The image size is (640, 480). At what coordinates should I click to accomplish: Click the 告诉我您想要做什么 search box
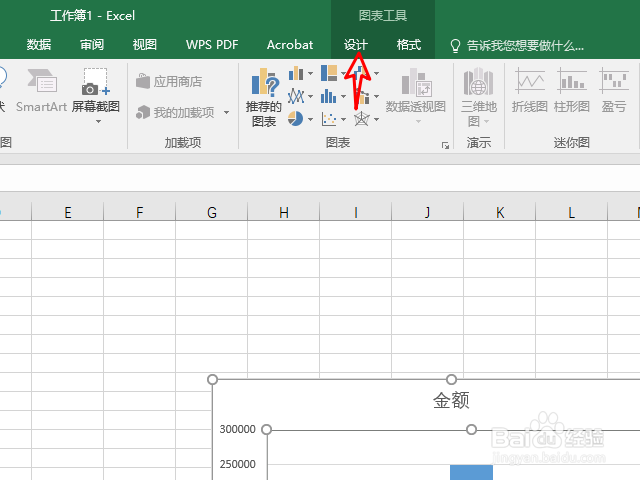[517, 45]
